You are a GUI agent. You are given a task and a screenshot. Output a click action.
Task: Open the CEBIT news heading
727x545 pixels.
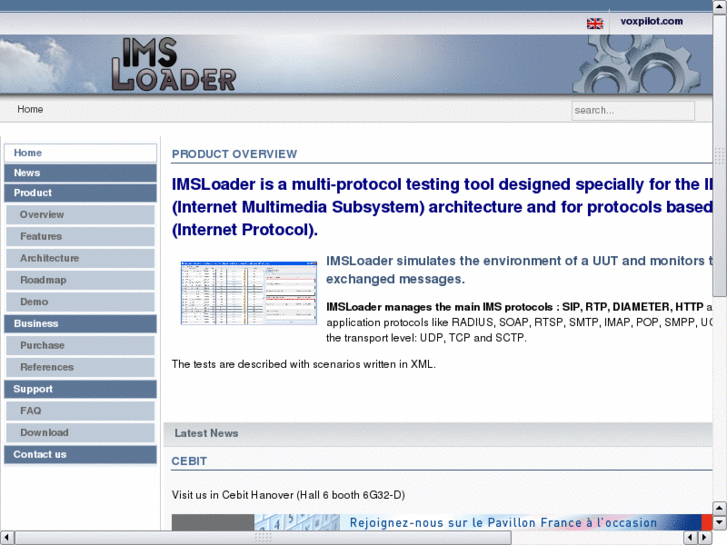[x=189, y=461]
